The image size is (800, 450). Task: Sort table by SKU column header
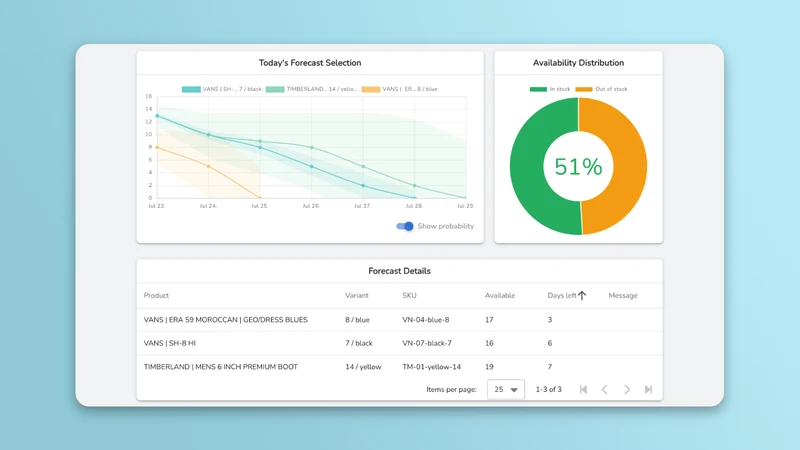click(x=409, y=295)
